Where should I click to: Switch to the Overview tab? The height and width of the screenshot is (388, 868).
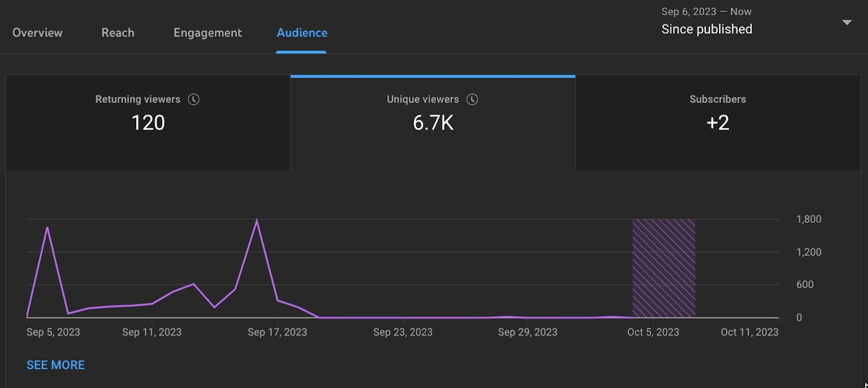click(37, 33)
